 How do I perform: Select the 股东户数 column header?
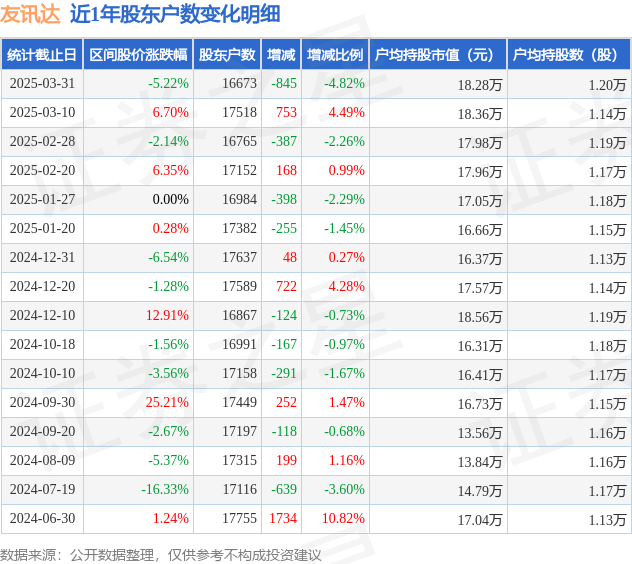(x=227, y=54)
